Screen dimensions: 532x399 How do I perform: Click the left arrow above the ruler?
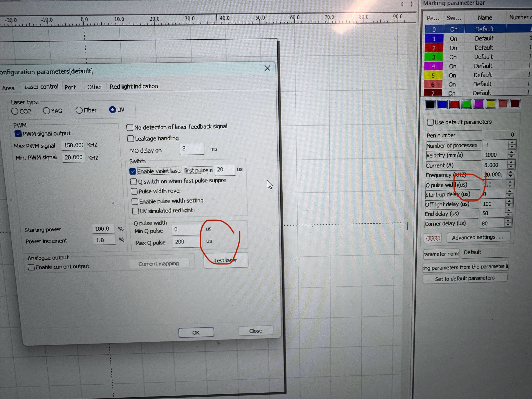[x=402, y=4]
